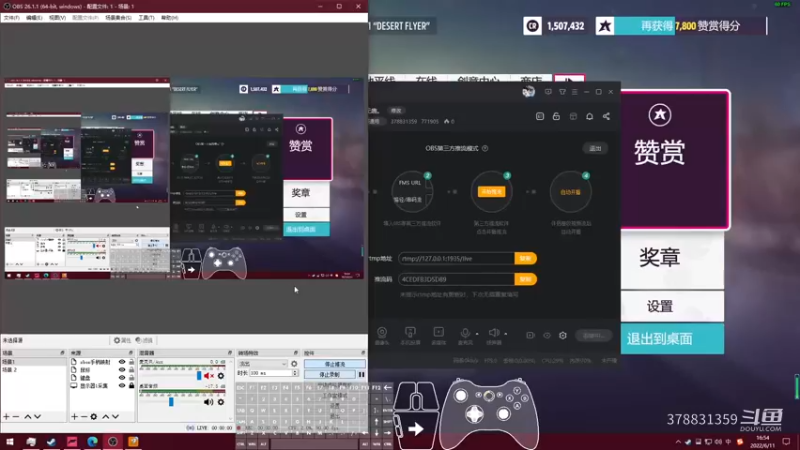Open source 属性 properties button in OBS

(122, 340)
